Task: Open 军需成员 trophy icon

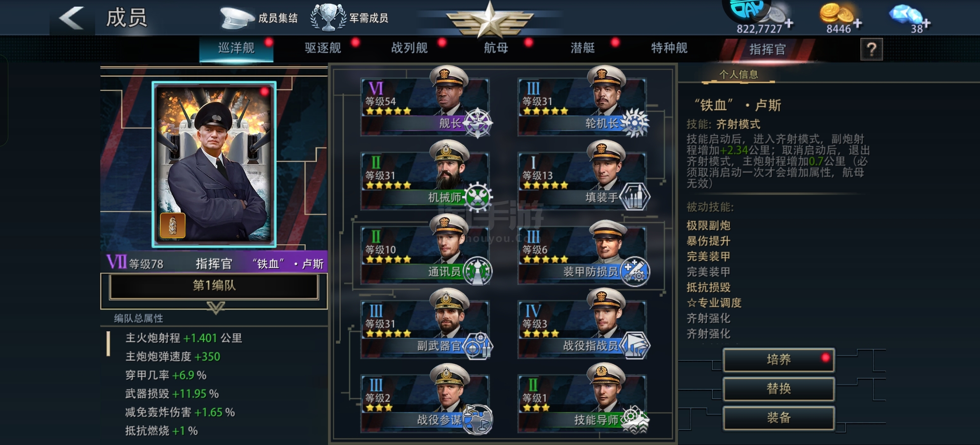Action: click(x=328, y=17)
